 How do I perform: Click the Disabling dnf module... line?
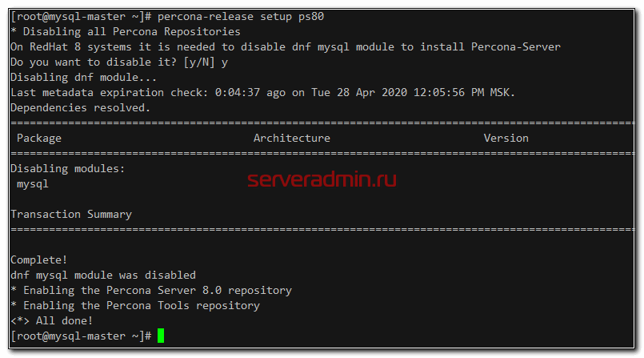(x=80, y=77)
